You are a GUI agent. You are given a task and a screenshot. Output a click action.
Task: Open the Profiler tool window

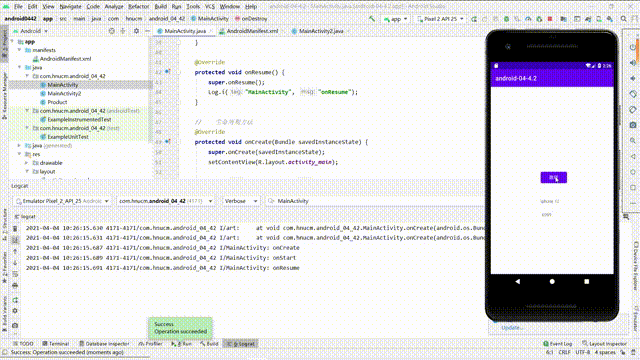[151, 344]
